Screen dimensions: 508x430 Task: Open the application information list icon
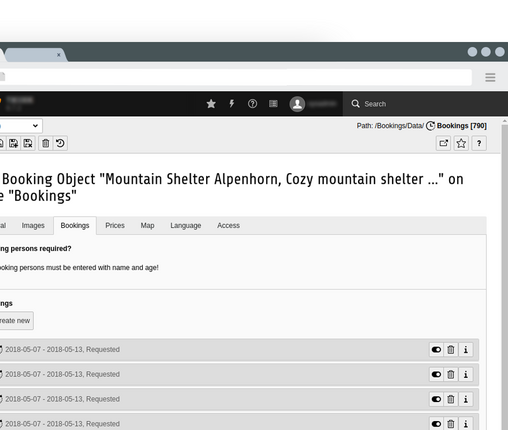(x=273, y=104)
